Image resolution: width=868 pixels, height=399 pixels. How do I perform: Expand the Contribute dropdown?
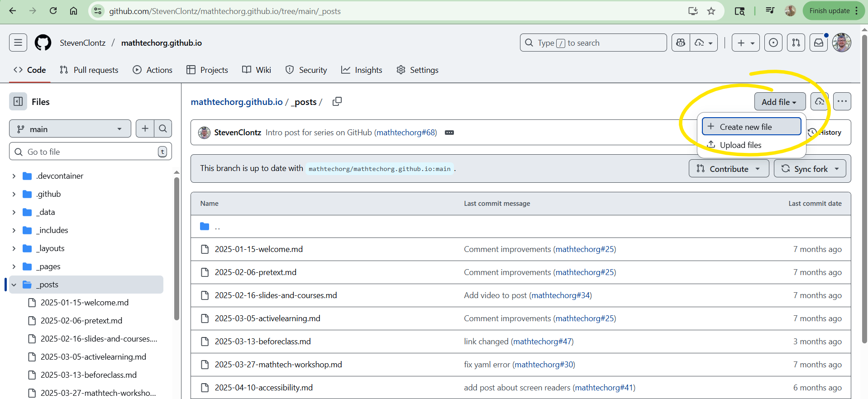(x=729, y=169)
